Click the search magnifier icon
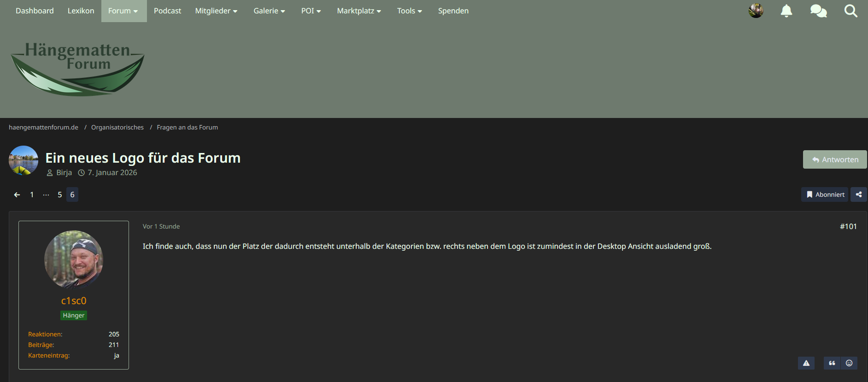 click(x=850, y=11)
